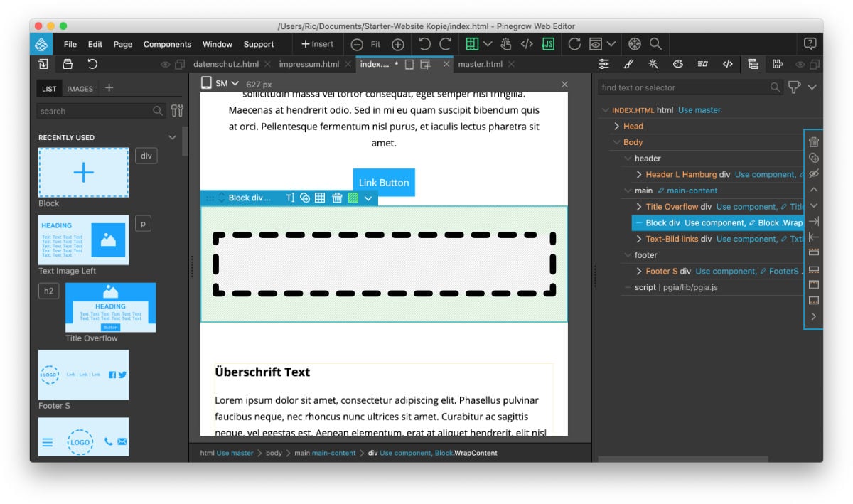Open the magic wand actions panel icon
Screen dimensions: 853x504
tap(653, 64)
